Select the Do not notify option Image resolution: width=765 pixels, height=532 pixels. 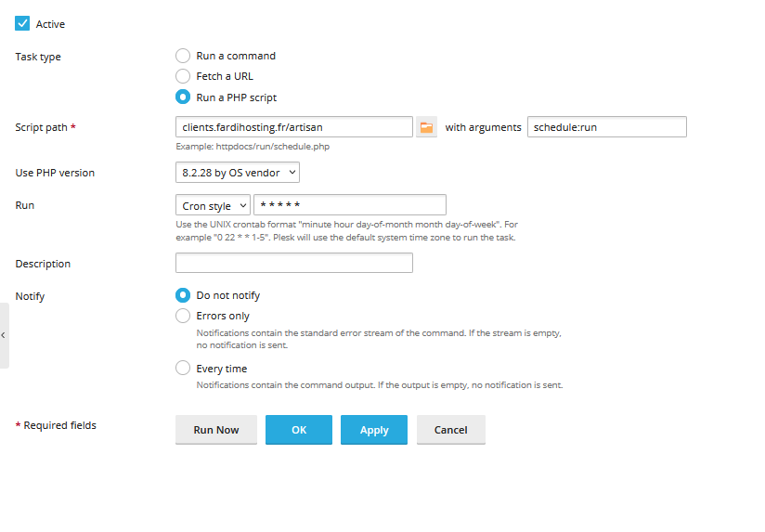183,295
